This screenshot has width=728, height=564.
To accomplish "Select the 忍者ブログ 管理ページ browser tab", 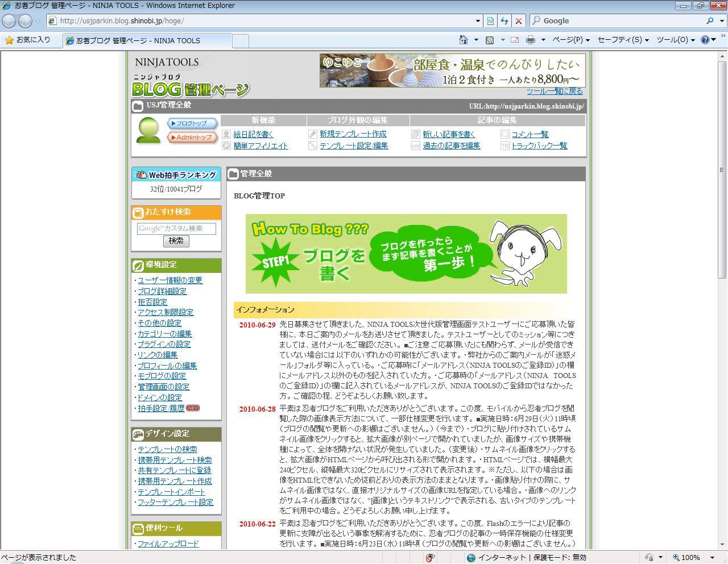I will [x=147, y=40].
